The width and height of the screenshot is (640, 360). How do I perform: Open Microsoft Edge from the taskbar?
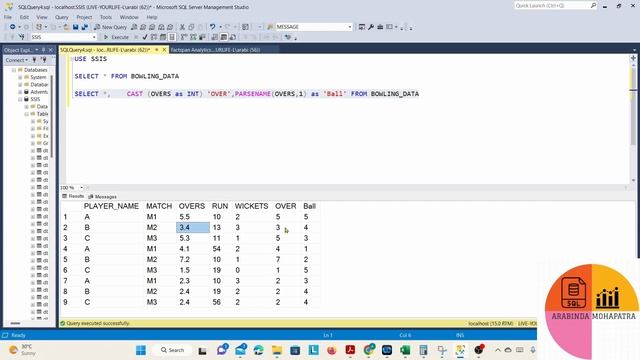pyautogui.click(x=259, y=350)
